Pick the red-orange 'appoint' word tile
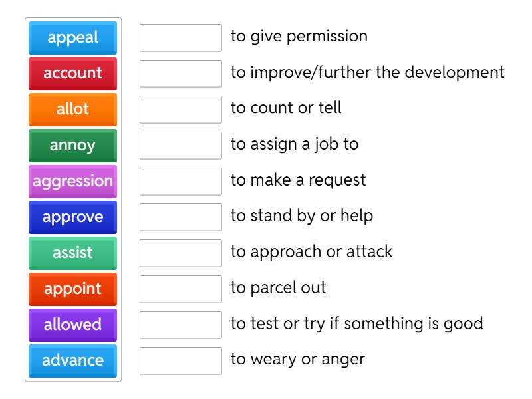Screen dimensions: 532x399 pyautogui.click(x=72, y=289)
